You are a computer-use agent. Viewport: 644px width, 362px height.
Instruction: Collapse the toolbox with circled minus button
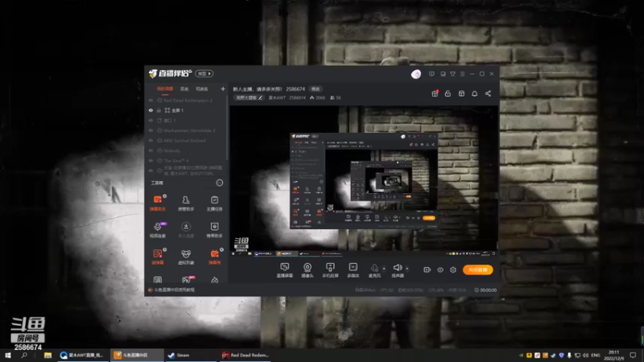point(220,183)
